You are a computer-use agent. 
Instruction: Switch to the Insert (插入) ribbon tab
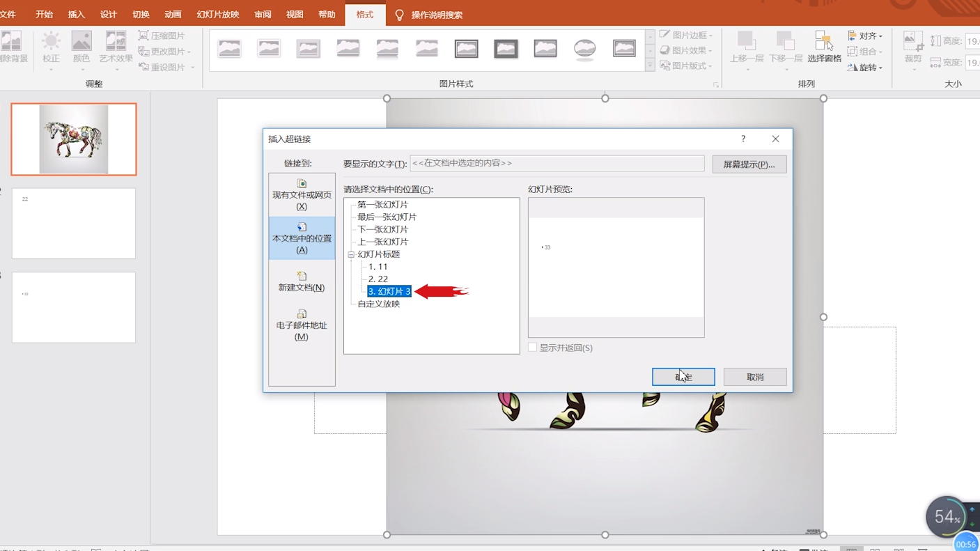[76, 15]
